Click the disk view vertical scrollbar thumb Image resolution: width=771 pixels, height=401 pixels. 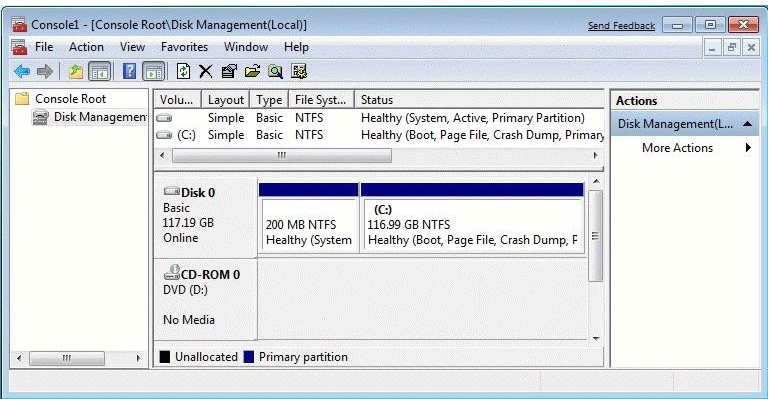point(595,235)
